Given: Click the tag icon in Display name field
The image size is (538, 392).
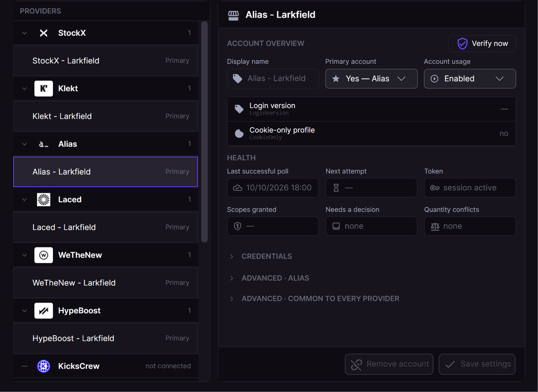Looking at the screenshot, I should [x=238, y=78].
